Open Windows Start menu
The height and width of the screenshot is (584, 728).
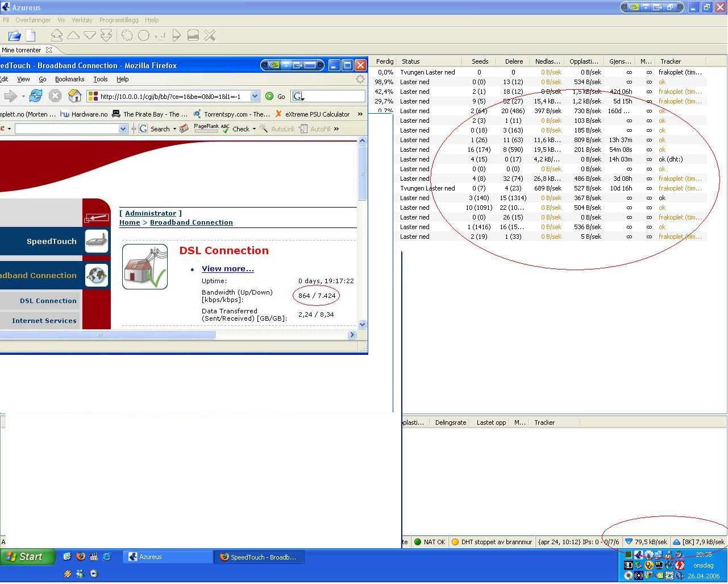[x=27, y=557]
